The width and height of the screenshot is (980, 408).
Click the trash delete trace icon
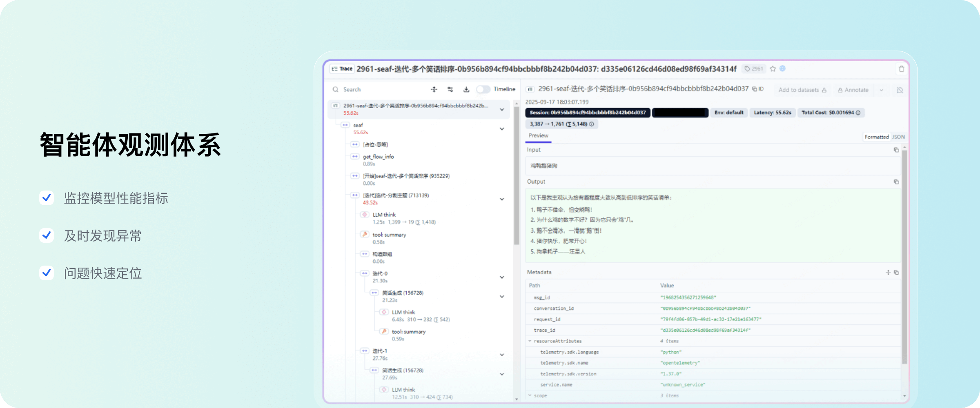click(x=902, y=69)
